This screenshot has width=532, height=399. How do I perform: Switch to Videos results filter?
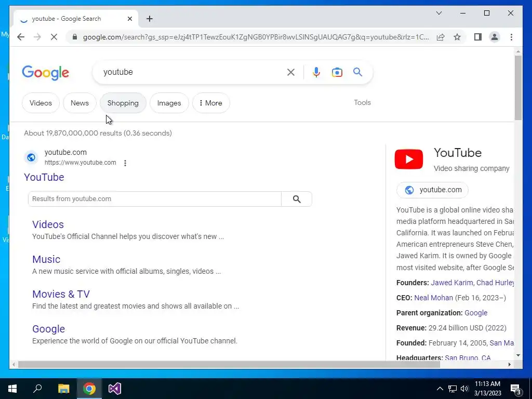pyautogui.click(x=41, y=103)
